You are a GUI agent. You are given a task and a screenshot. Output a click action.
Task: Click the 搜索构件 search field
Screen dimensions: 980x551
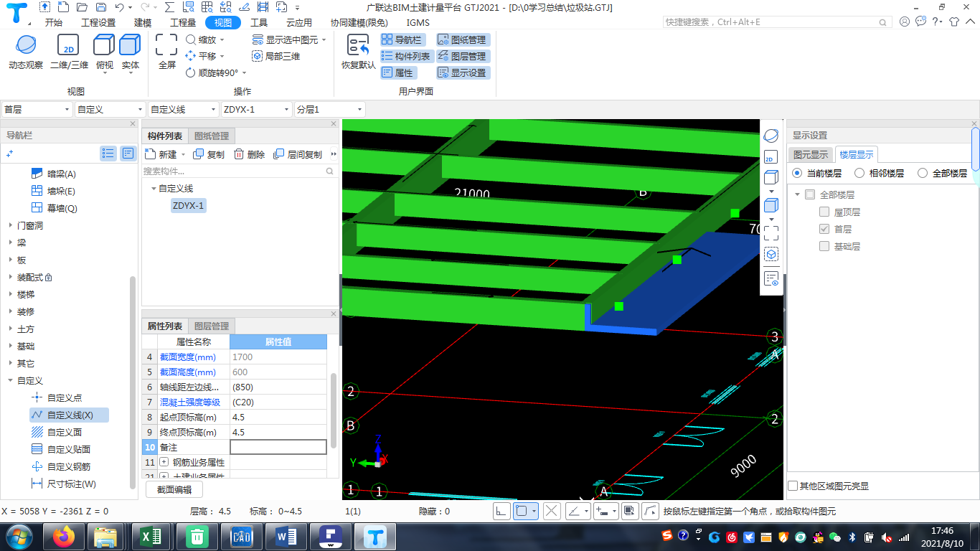(x=240, y=171)
